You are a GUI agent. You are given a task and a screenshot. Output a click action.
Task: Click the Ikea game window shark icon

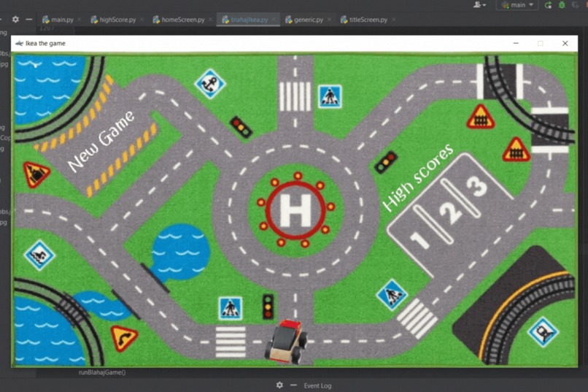click(19, 43)
